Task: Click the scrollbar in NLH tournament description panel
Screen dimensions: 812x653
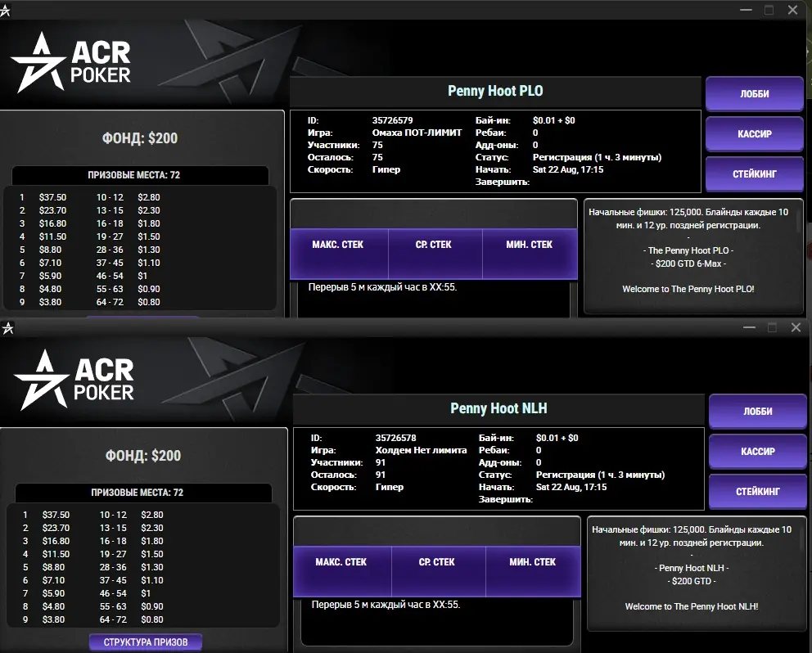Action: pyautogui.click(x=803, y=538)
